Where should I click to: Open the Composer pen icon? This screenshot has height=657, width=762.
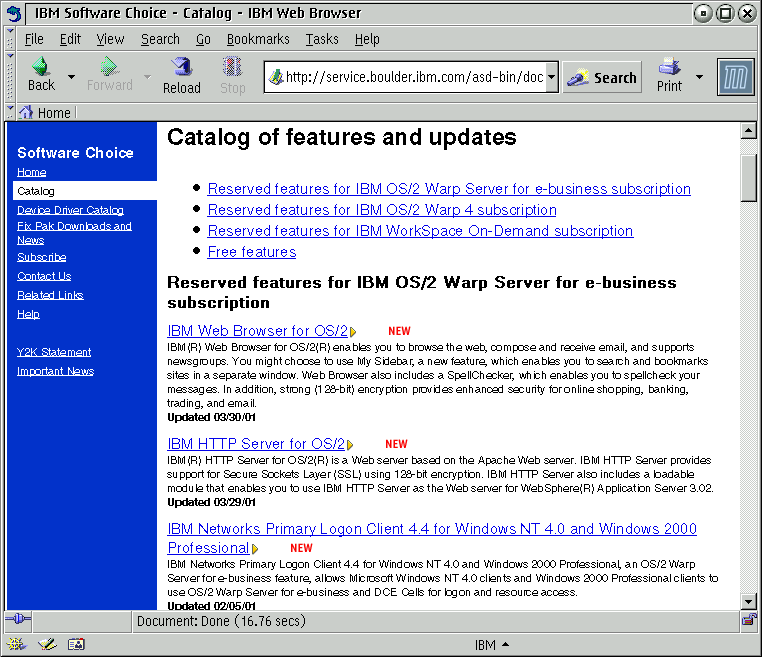pyautogui.click(x=47, y=644)
